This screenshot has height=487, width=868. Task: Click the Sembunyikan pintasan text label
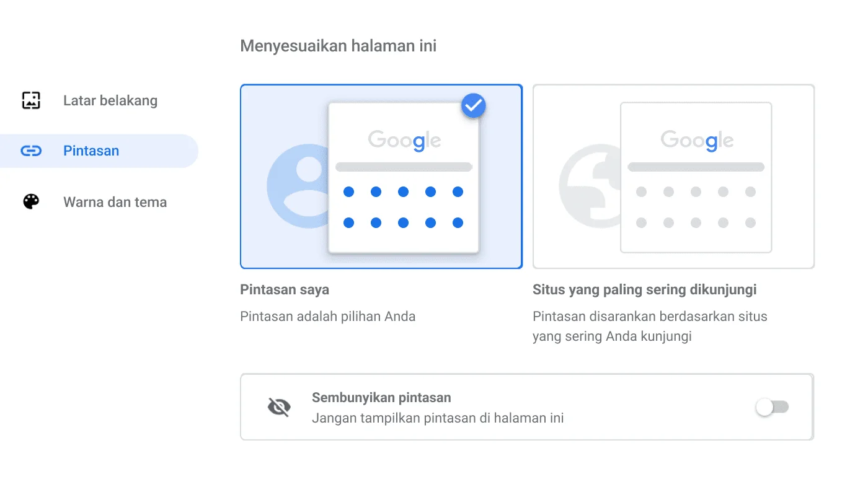pyautogui.click(x=381, y=398)
